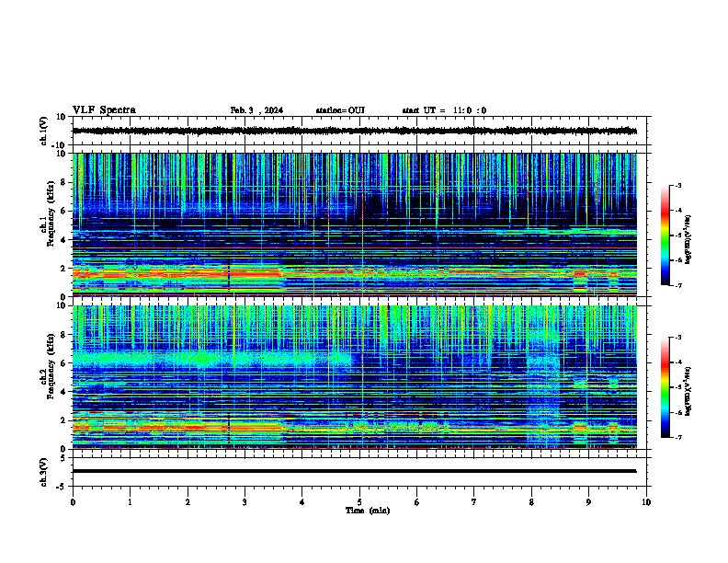Click time axis tick label 3

pyautogui.click(x=245, y=502)
